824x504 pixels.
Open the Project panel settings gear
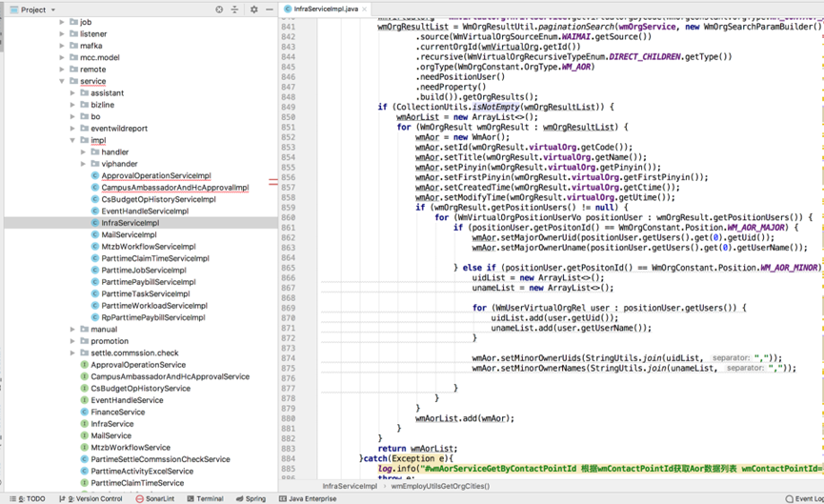[x=253, y=10]
